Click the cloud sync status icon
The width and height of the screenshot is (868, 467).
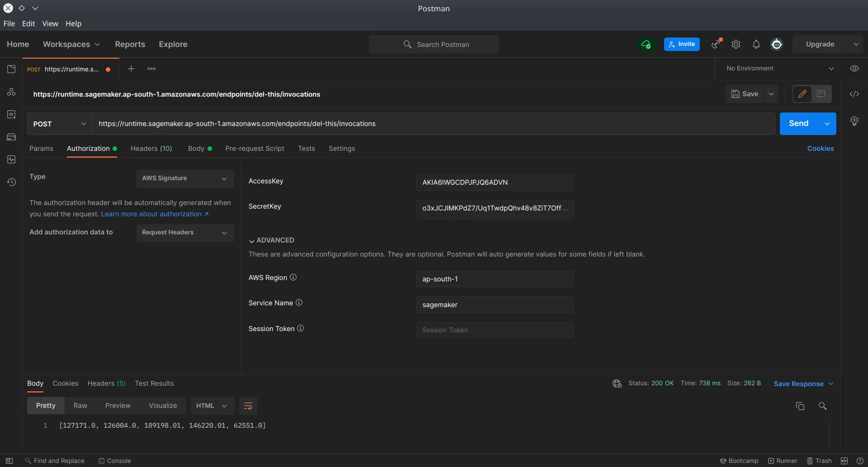pyautogui.click(x=646, y=44)
